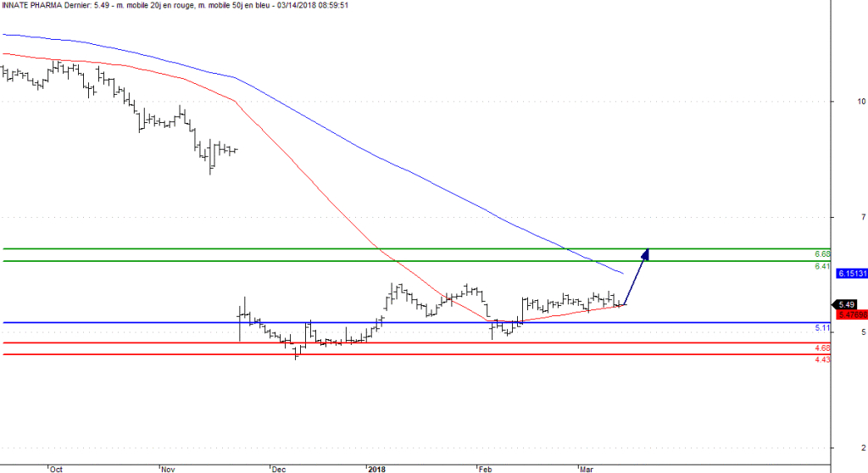The height and width of the screenshot is (473, 868).
Task: Select the Dec marker on time axis
Action: pyautogui.click(x=278, y=468)
